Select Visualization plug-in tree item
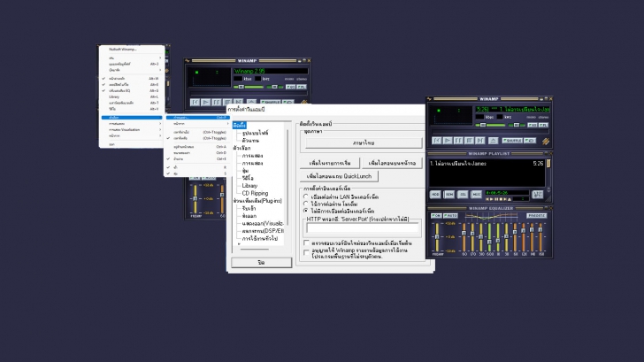Viewport: 644px width, 362px height. tap(263, 224)
